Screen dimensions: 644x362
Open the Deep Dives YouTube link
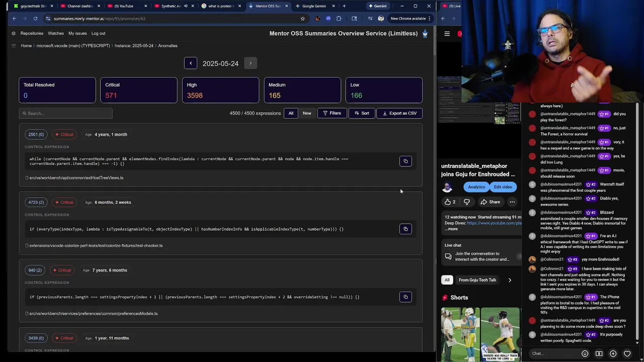coord(494,223)
